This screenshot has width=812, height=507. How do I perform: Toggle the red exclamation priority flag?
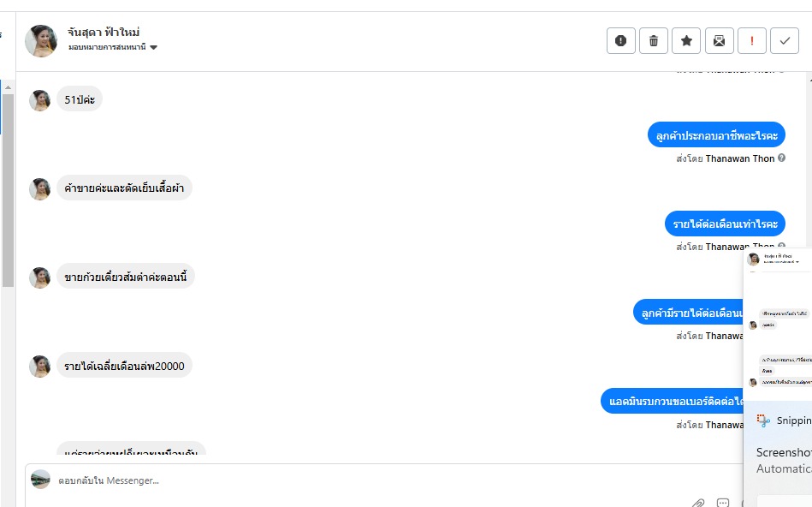pos(752,40)
